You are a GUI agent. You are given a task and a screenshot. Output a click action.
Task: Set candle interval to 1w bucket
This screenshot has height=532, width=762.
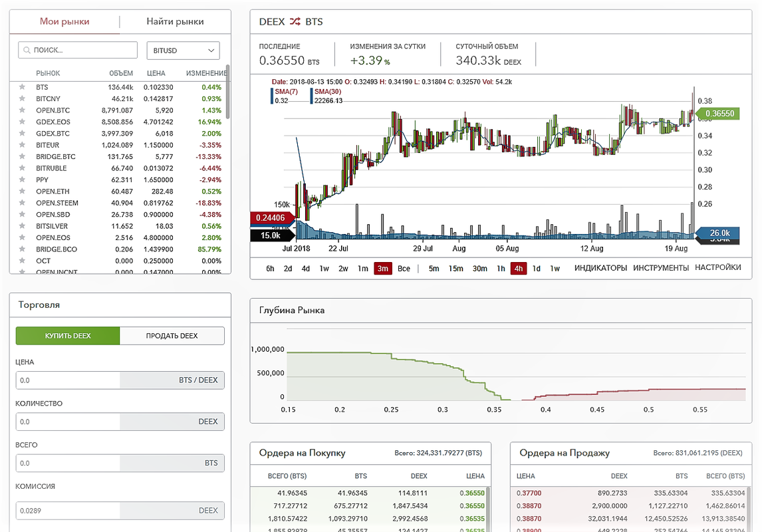pos(555,268)
